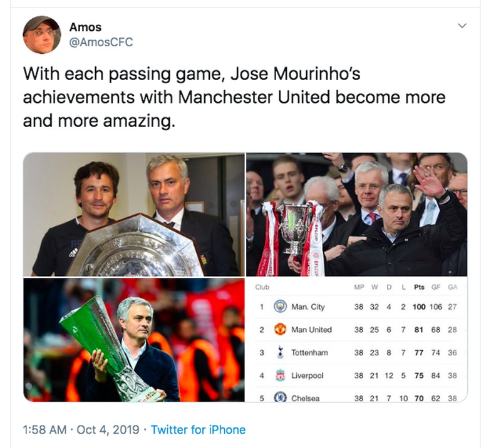
Task: Click the Chelsea club crest
Action: (280, 397)
